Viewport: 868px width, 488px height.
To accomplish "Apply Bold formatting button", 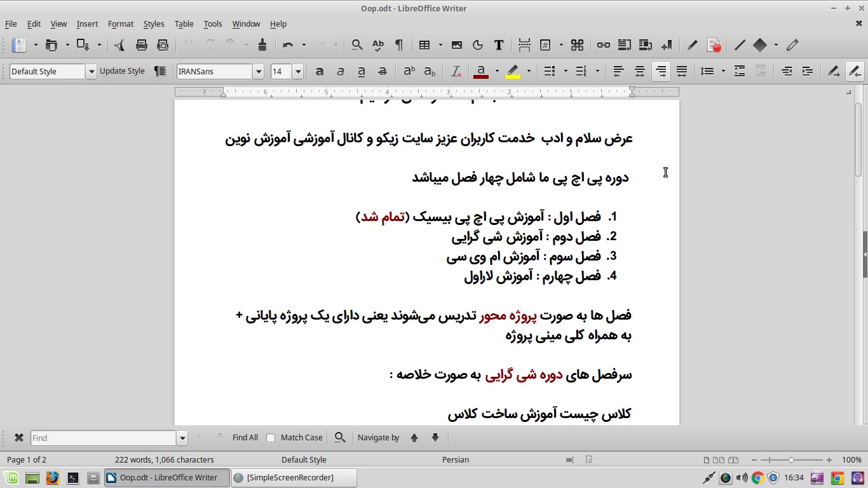I will coord(320,72).
